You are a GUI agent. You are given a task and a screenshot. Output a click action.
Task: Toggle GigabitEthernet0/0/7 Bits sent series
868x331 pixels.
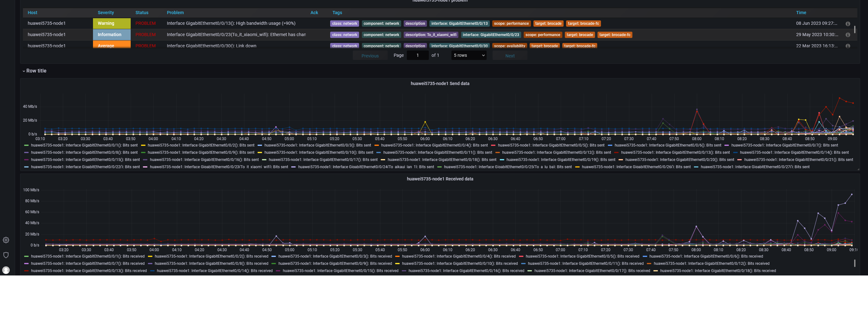(x=784, y=145)
